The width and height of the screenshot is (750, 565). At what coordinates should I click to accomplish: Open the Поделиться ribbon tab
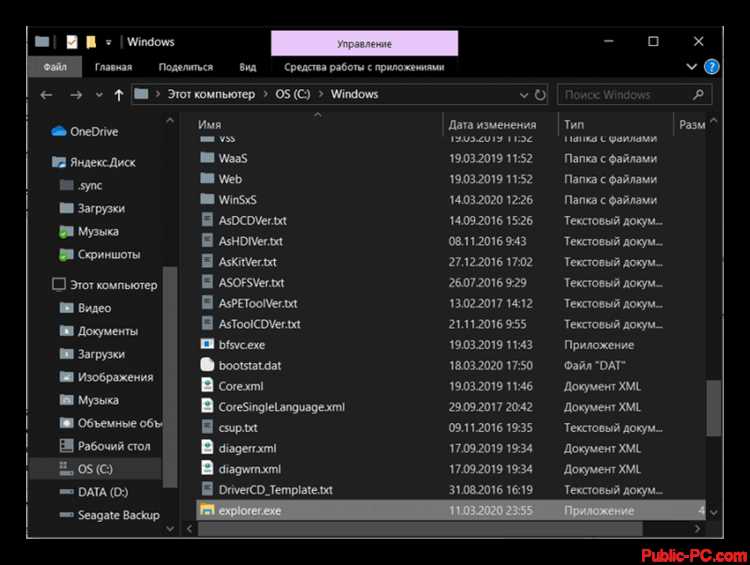point(185,67)
